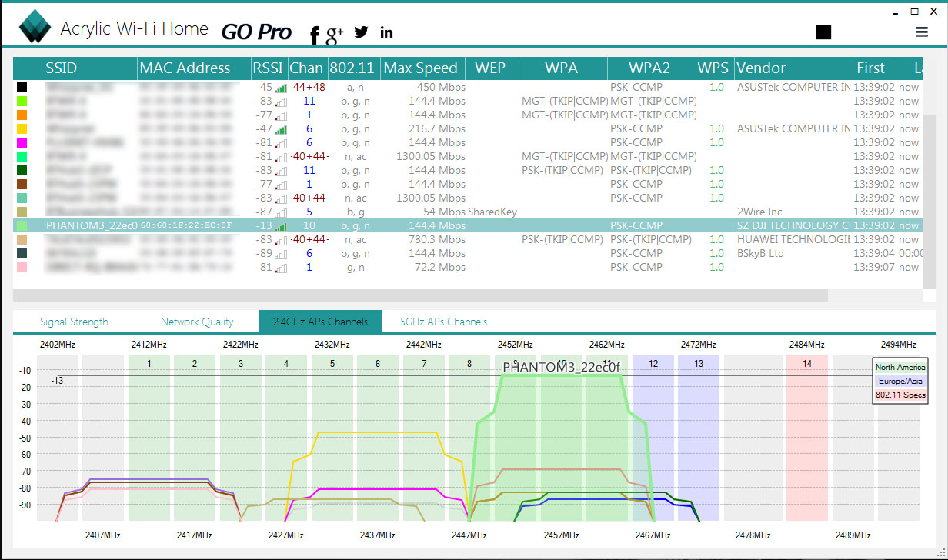Click the 450 Mbps max speed cell

point(442,88)
